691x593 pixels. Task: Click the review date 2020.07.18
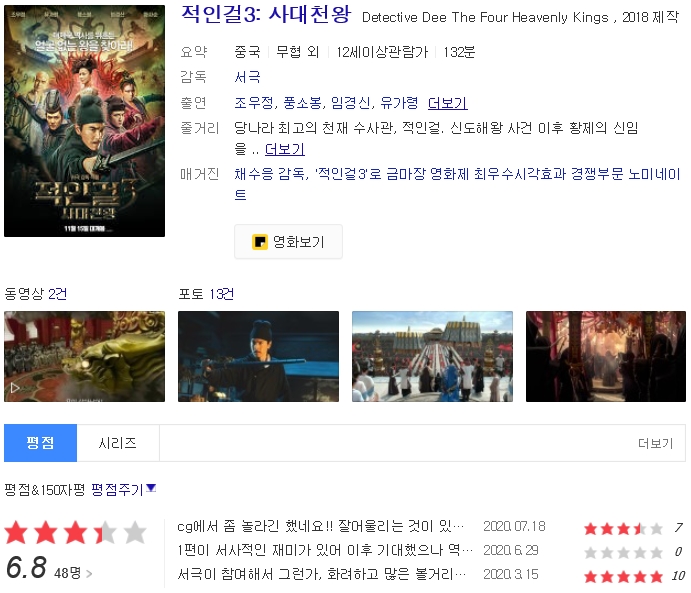(514, 526)
